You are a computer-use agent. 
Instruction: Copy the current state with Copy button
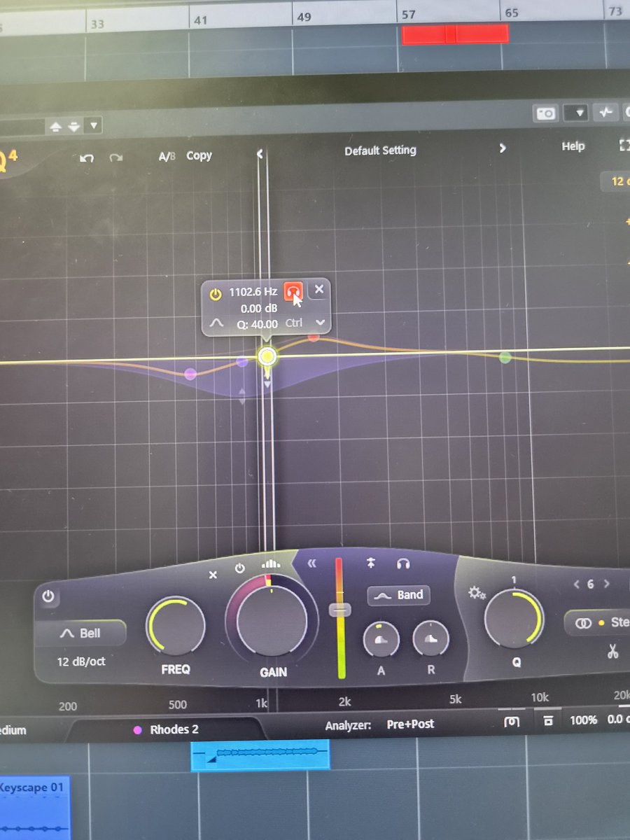(x=199, y=155)
